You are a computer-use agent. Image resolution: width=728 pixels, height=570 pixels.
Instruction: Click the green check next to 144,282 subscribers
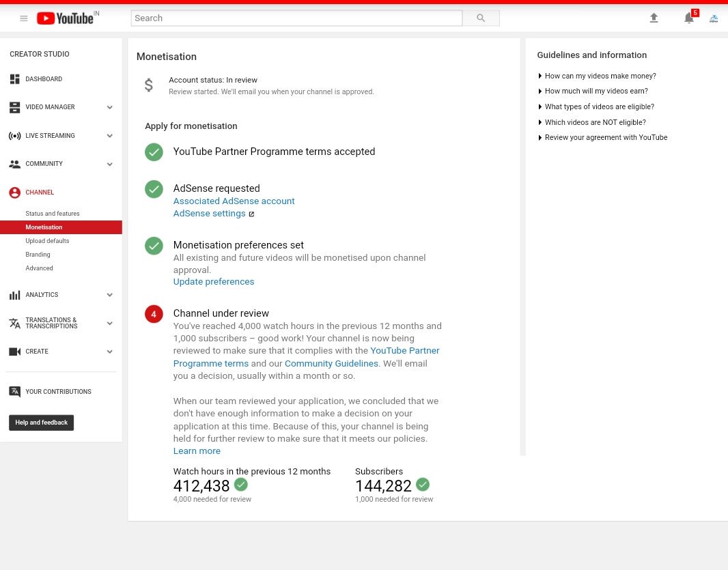(423, 485)
